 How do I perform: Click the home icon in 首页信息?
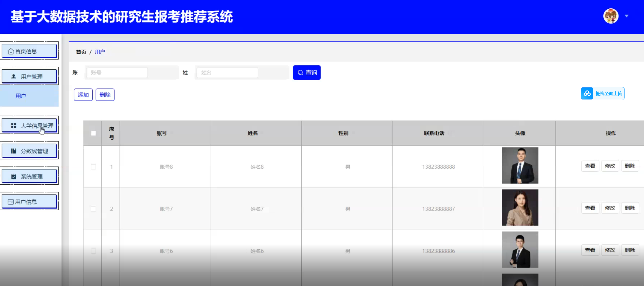[x=11, y=51]
